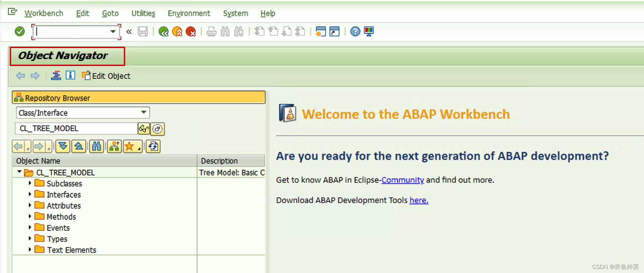Open the Class/Interface type dropdown
Image resolution: width=644 pixels, height=273 pixels.
pyautogui.click(x=144, y=112)
